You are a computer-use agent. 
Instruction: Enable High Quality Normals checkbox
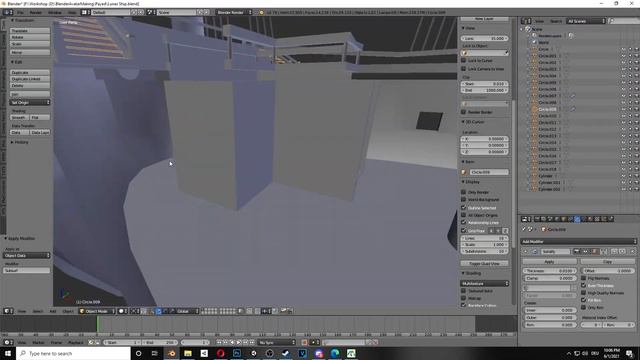point(584,293)
